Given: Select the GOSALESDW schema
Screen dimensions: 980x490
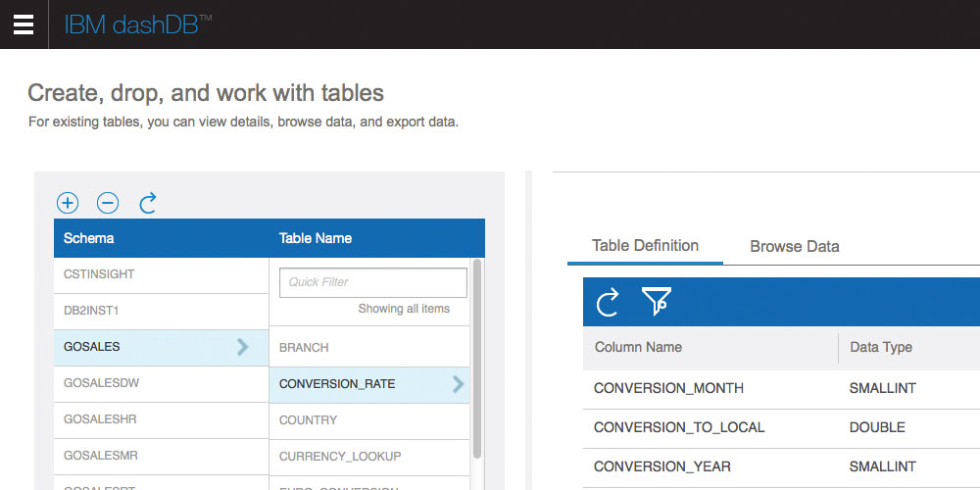Looking at the screenshot, I should (x=162, y=384).
